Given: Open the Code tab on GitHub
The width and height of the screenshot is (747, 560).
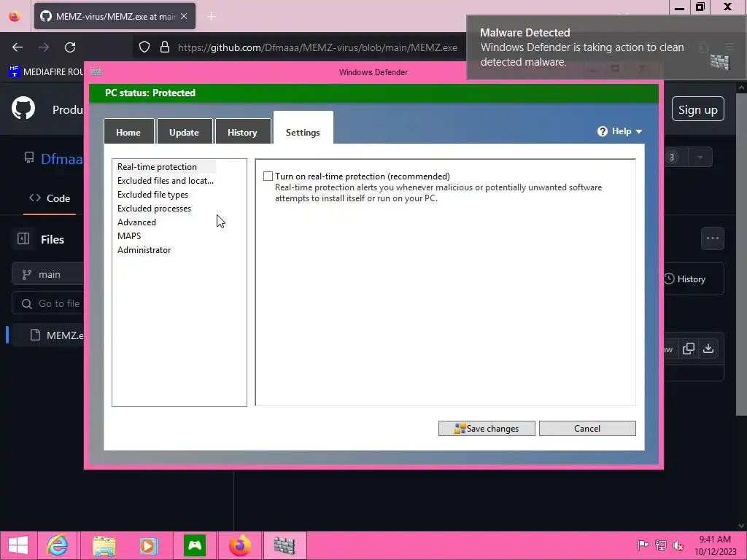Looking at the screenshot, I should [50, 198].
